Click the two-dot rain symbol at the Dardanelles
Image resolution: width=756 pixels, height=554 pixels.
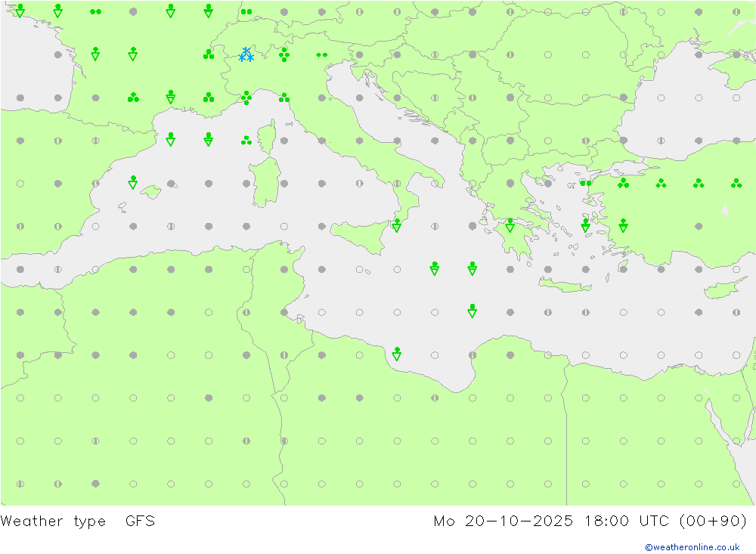585,183
